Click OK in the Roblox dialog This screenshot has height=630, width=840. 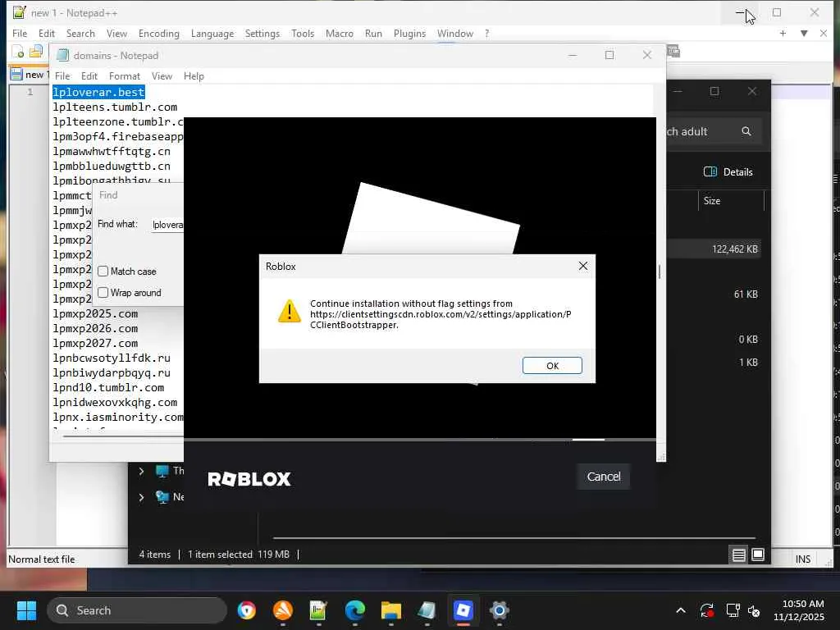click(552, 365)
